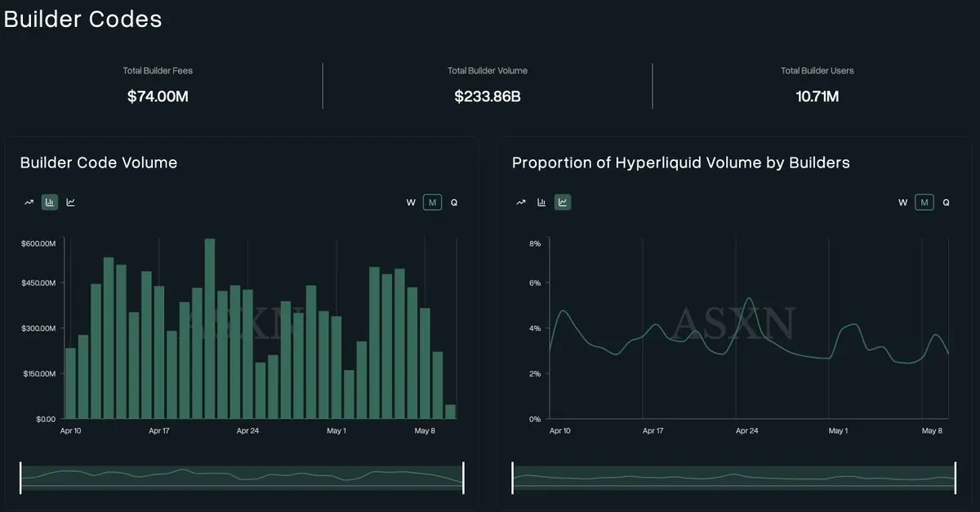Image resolution: width=980 pixels, height=512 pixels.
Task: Click the 4% y-axis label
Action: [x=535, y=328]
